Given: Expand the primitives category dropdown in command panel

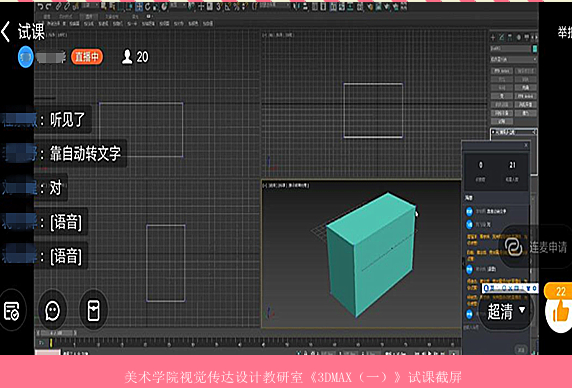Looking at the screenshot, I should pos(513,59).
